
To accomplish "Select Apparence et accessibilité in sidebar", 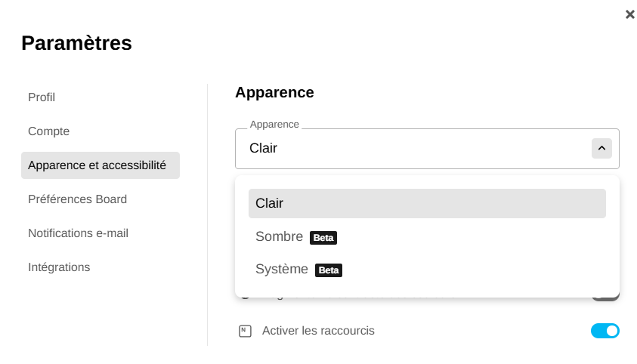I will click(x=100, y=165).
